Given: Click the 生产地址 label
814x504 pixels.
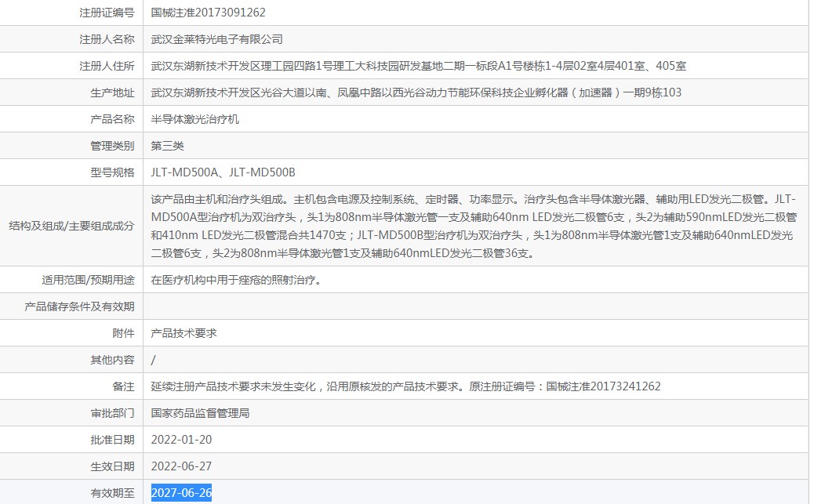Looking at the screenshot, I should click(x=112, y=93).
